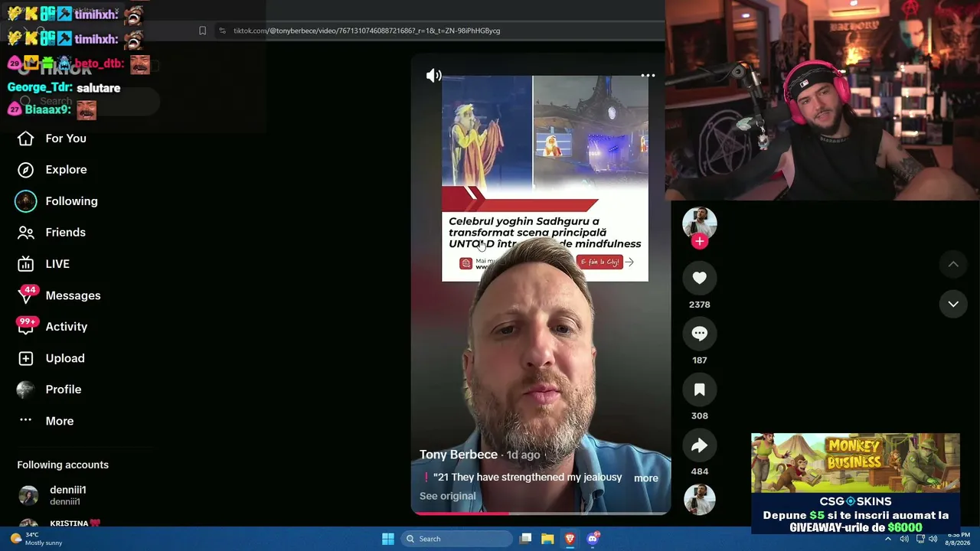980x551 pixels.
Task: Click the browser address bar URL
Action: (367, 31)
